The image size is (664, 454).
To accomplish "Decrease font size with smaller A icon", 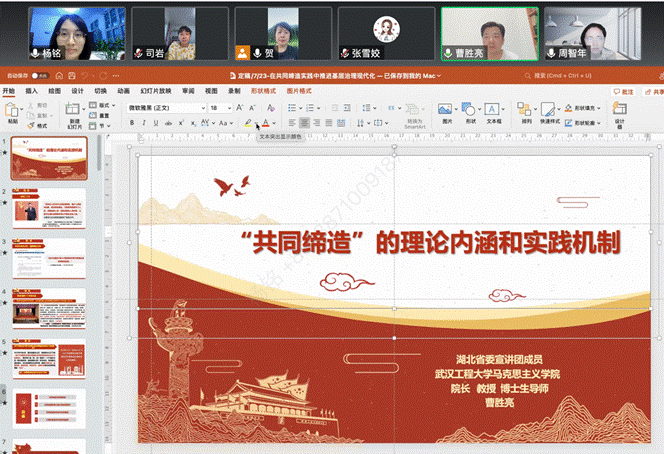I will [x=252, y=108].
